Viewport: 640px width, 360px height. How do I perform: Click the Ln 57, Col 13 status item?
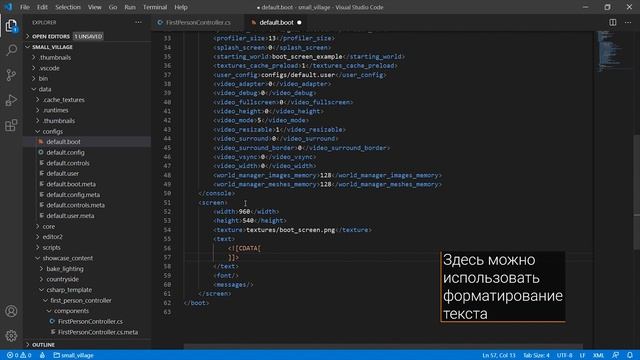click(499, 355)
